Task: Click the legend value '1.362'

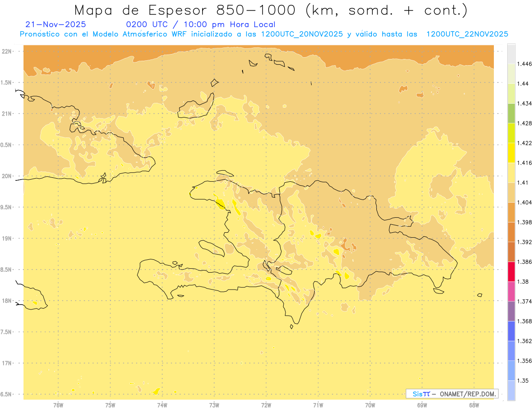Action: (x=525, y=341)
